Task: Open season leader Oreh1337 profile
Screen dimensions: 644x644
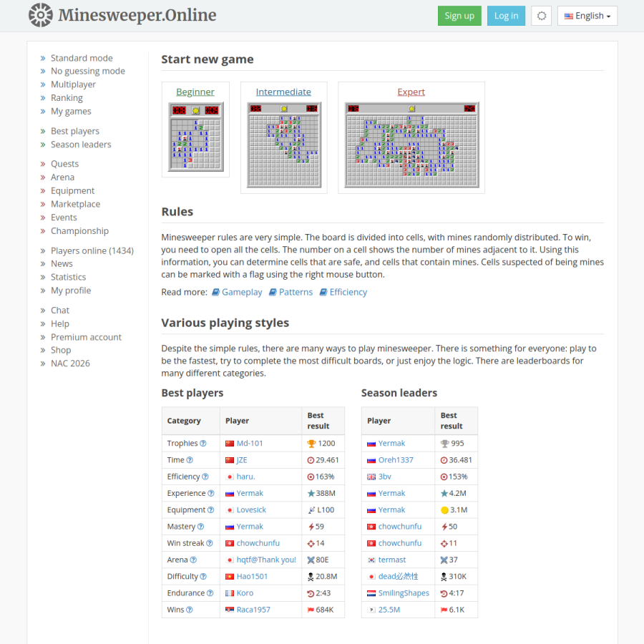Action: coord(396,460)
